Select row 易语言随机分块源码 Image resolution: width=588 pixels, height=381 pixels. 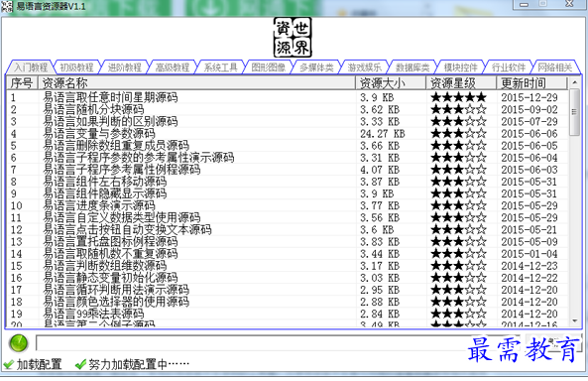pyautogui.click(x=288, y=109)
